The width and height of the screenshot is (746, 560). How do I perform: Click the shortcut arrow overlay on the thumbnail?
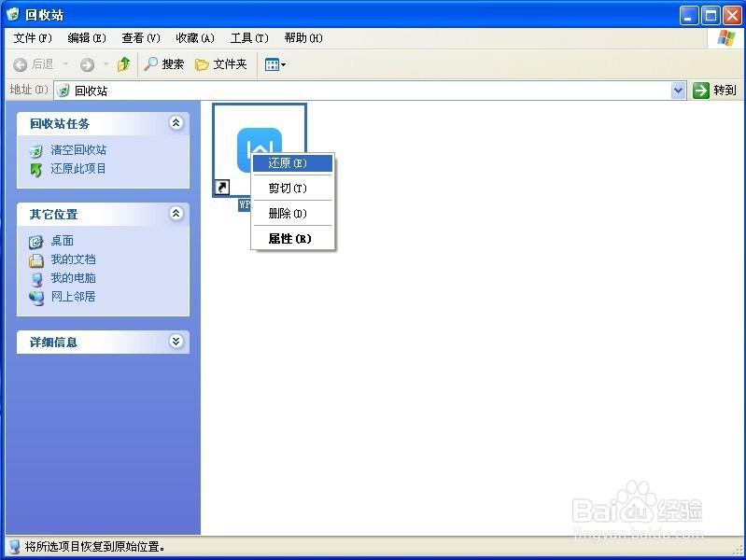tap(222, 187)
